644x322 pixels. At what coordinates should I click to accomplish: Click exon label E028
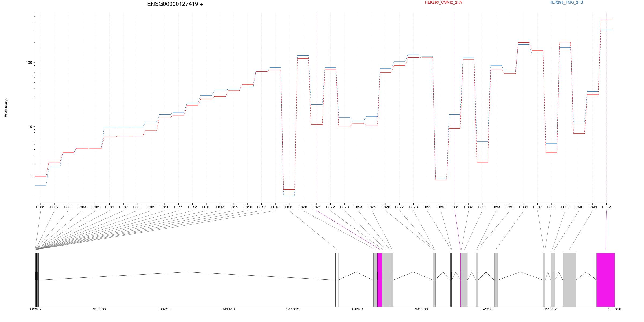pyautogui.click(x=413, y=207)
